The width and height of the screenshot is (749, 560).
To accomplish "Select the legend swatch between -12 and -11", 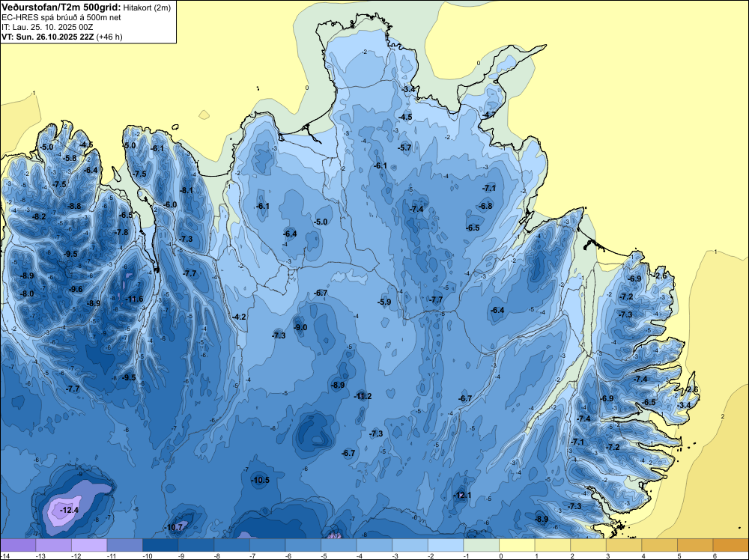I will click(x=89, y=545).
